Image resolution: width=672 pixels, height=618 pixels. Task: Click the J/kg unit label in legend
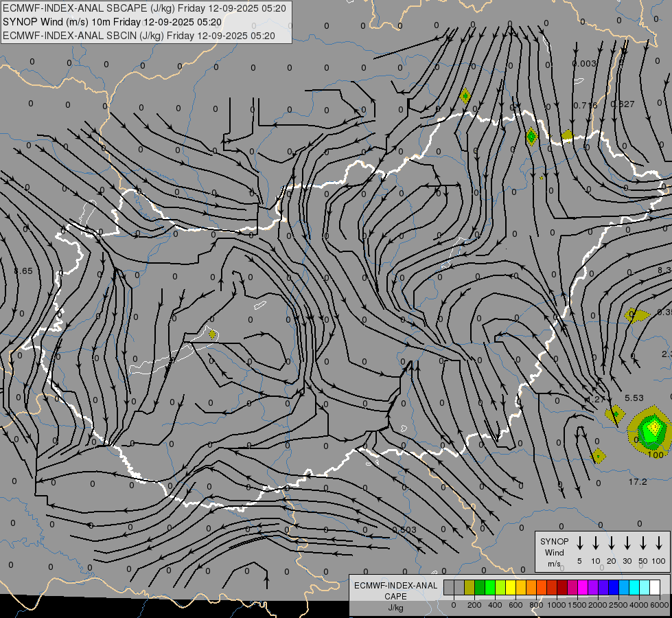pos(395,607)
